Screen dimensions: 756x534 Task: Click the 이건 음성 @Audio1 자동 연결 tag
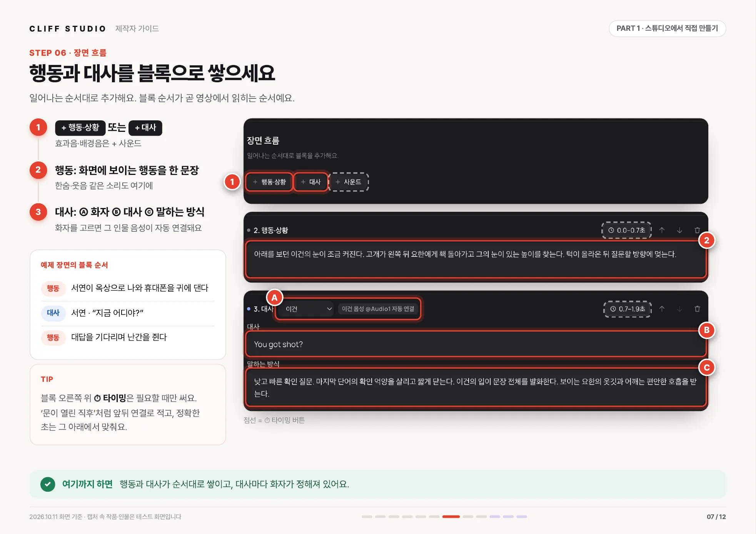[378, 309]
